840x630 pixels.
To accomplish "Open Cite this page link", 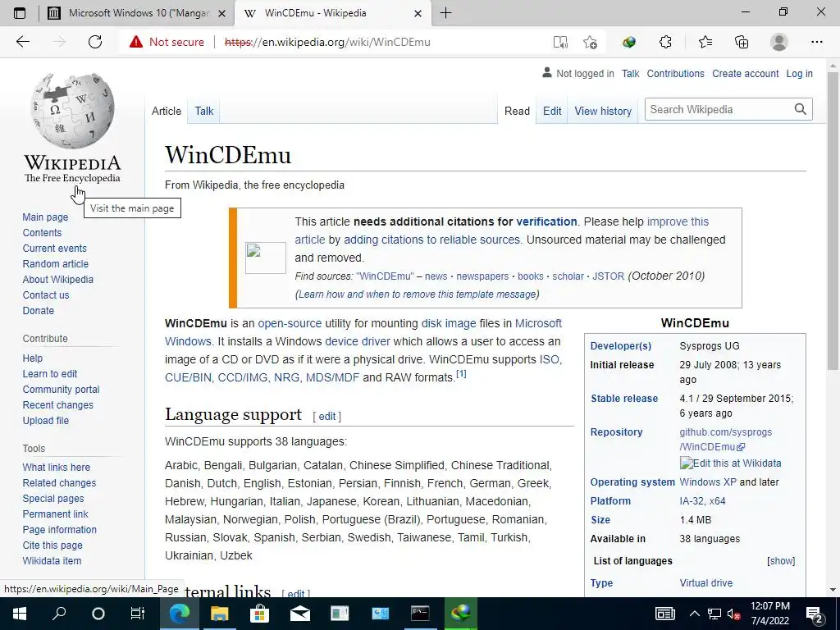I will [x=52, y=545].
